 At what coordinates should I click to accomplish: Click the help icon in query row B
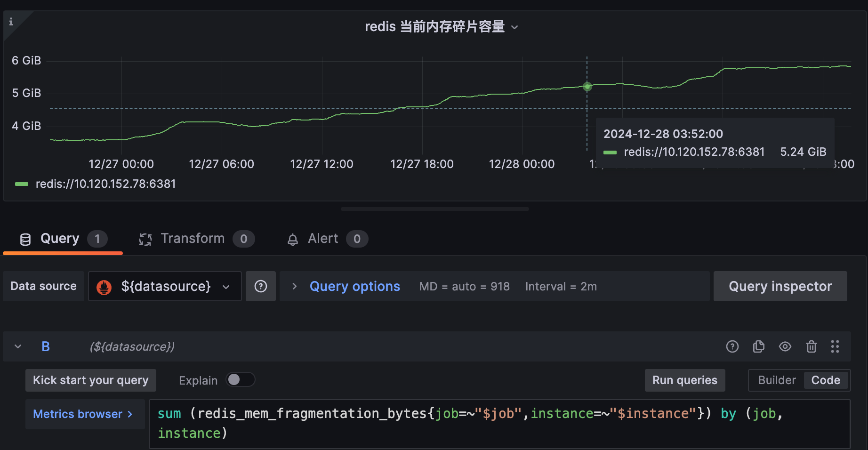click(x=732, y=346)
